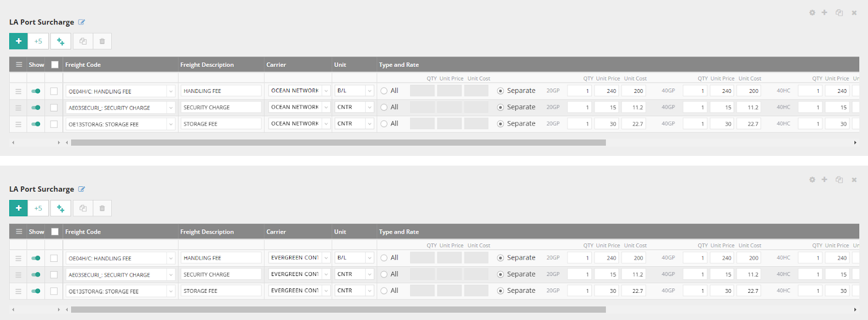Click the green add row plus in Evergreen panel
868x320 pixels.
pos(18,208)
